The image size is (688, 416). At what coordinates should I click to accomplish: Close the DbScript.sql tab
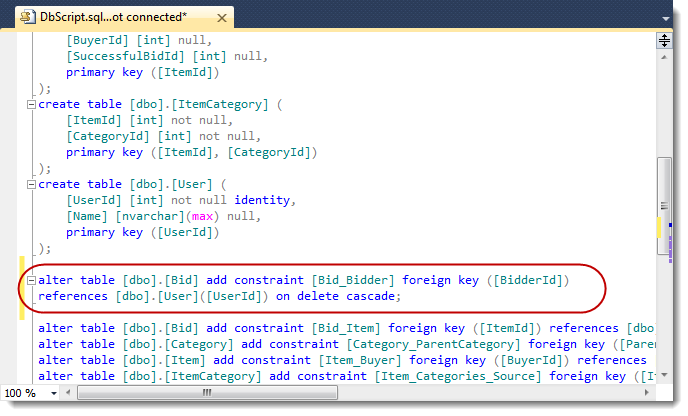point(222,18)
